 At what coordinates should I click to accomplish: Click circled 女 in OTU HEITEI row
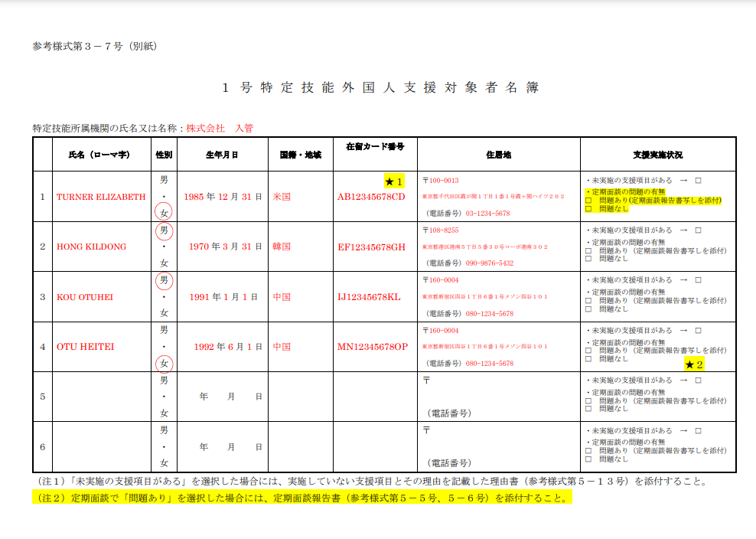(x=164, y=363)
